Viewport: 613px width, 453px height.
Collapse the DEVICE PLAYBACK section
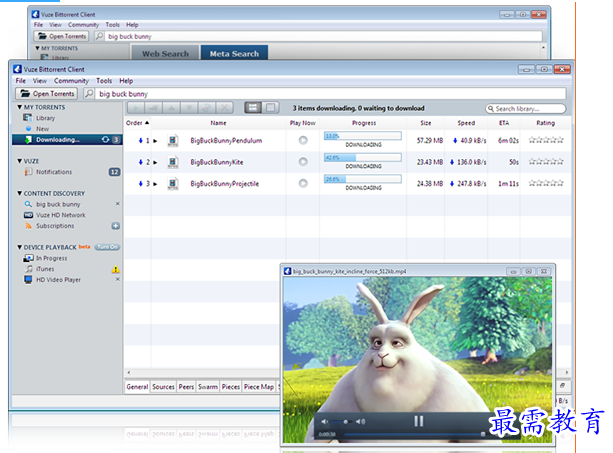click(19, 247)
